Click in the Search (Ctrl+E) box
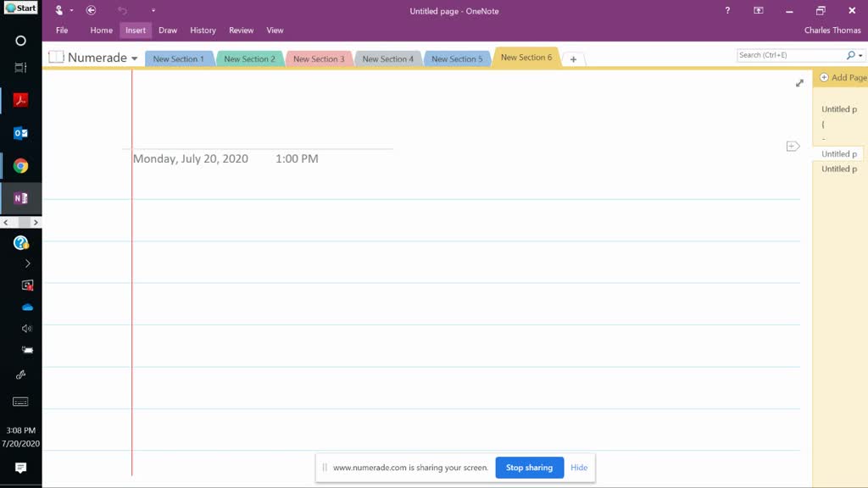 tap(790, 55)
